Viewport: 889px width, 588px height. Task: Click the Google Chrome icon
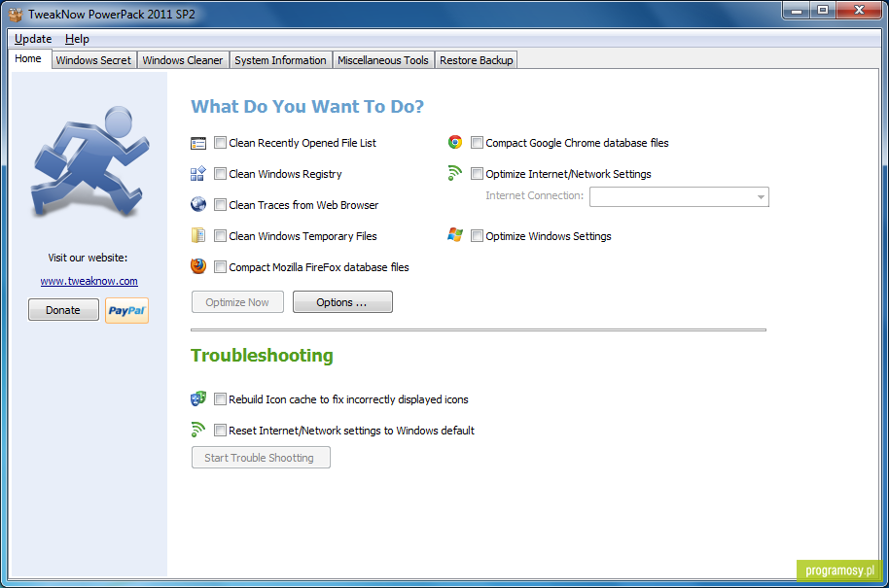point(454,142)
